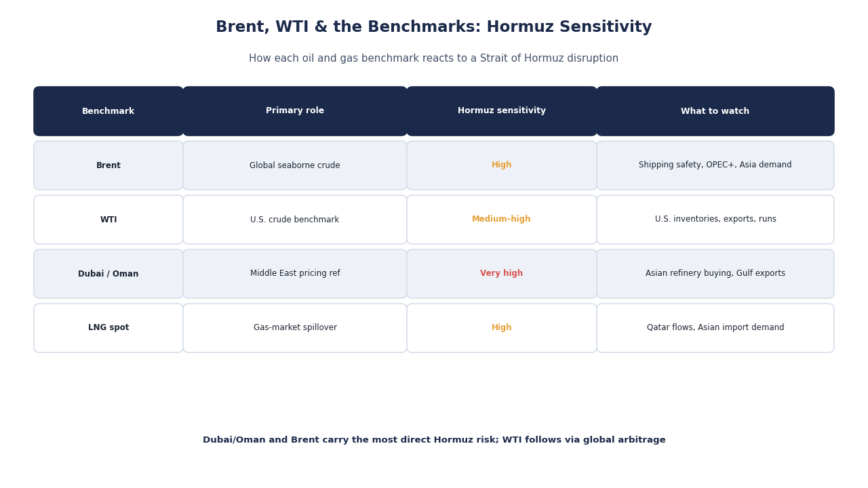
Task: Click the Middle East pricing ref cell
Action: [x=295, y=274]
